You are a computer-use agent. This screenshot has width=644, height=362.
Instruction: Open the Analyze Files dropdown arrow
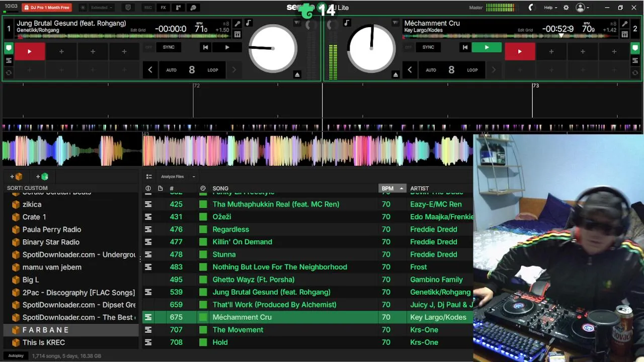(x=194, y=176)
